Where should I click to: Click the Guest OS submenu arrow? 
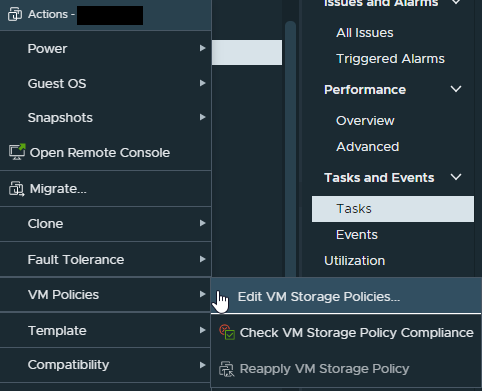coord(202,83)
